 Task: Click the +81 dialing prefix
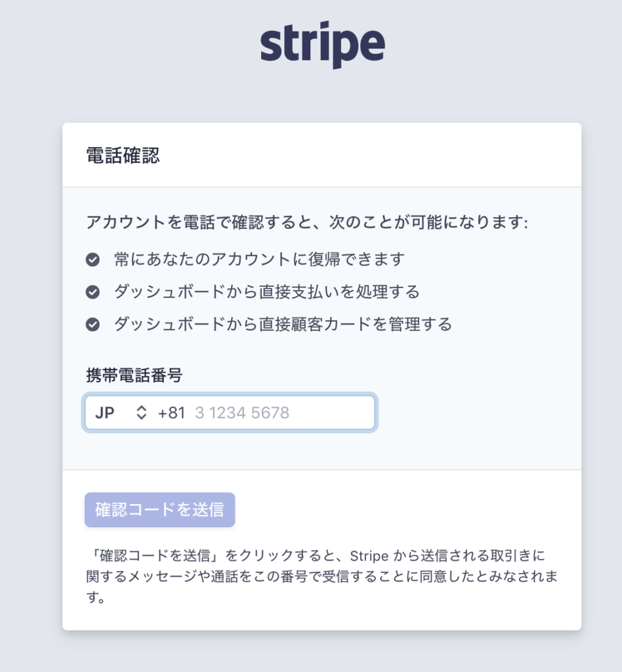coord(171,413)
